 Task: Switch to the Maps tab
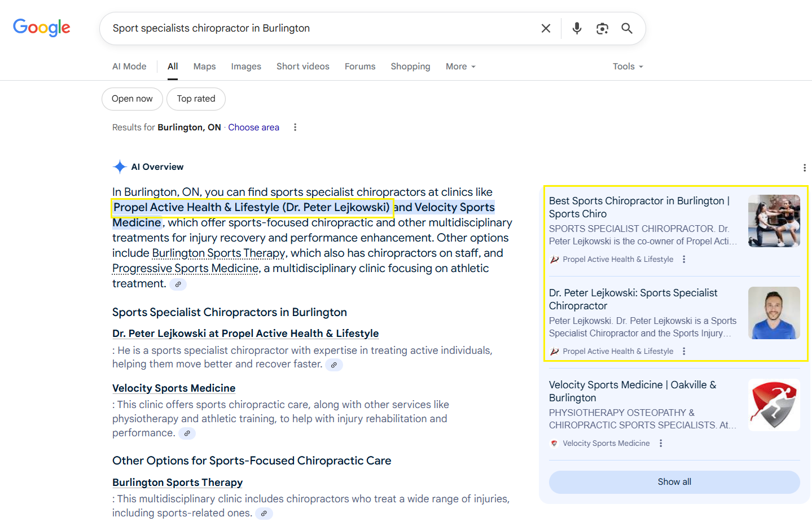click(204, 67)
